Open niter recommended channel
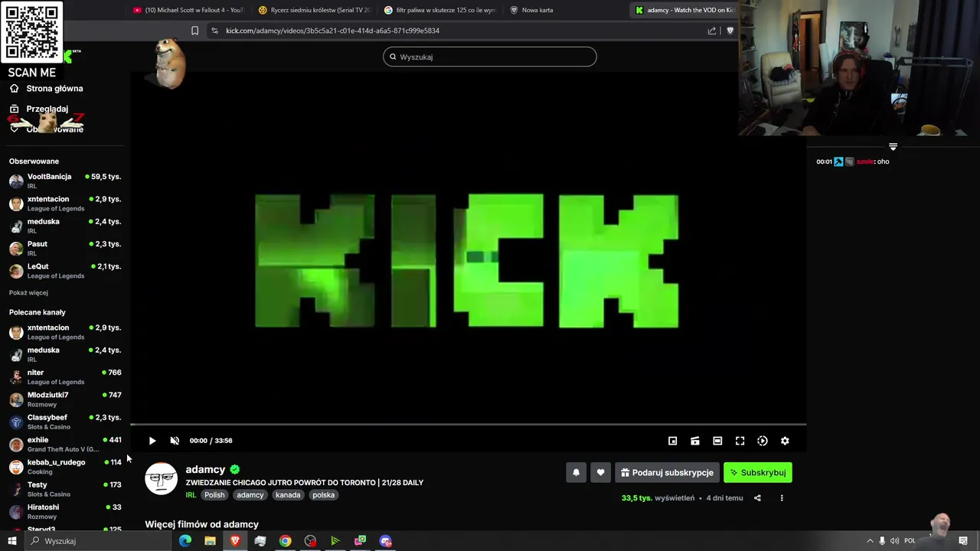 [x=65, y=377]
